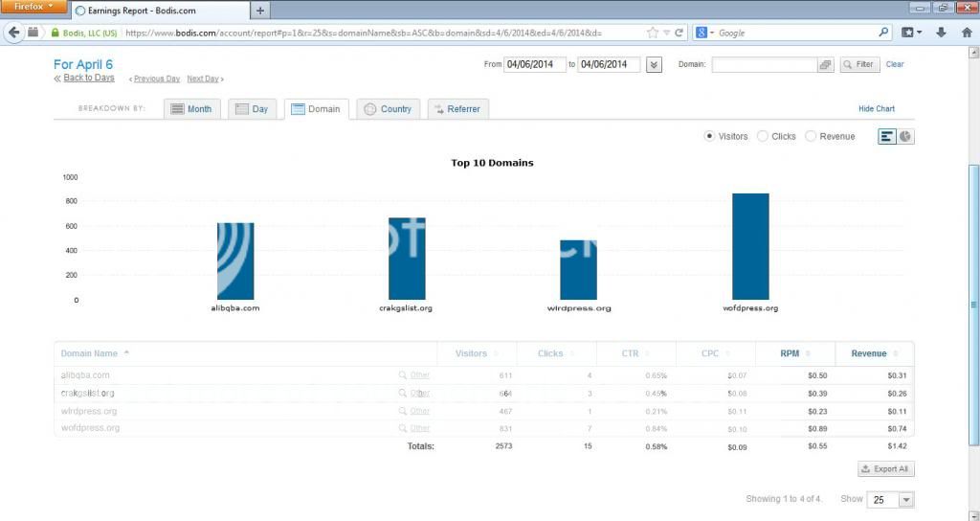The image size is (980, 521).
Task: Open a new browser tab
Action: click(x=260, y=10)
